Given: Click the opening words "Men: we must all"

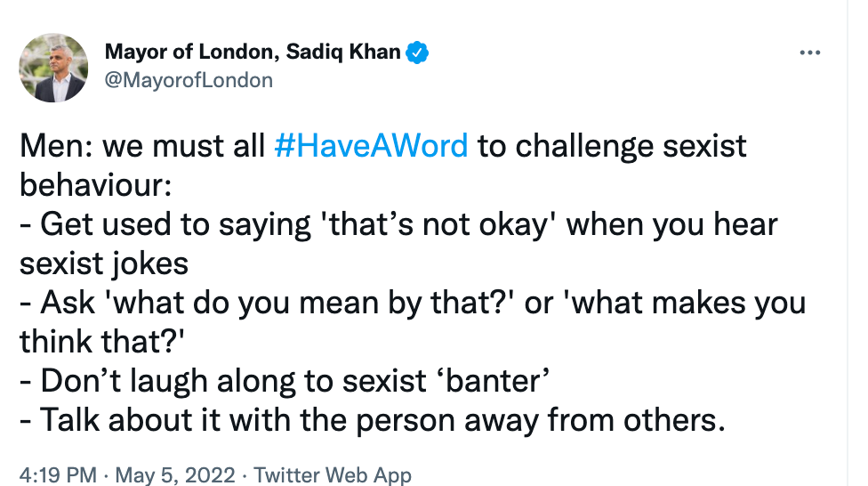Looking at the screenshot, I should (142, 145).
